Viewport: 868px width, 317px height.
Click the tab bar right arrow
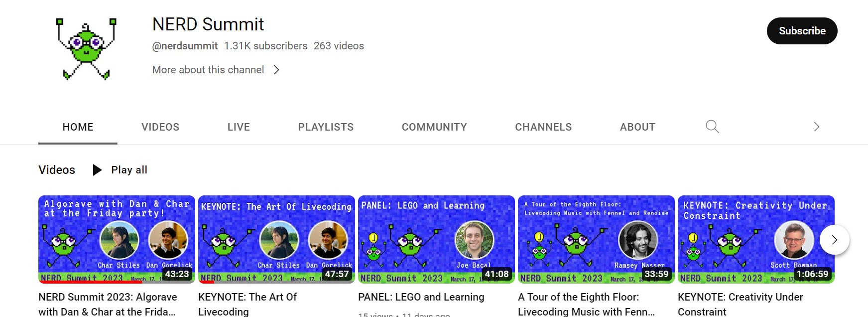[816, 127]
